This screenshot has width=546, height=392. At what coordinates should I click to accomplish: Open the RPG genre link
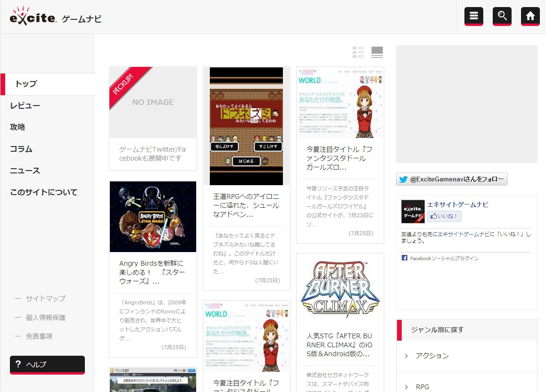point(422,387)
